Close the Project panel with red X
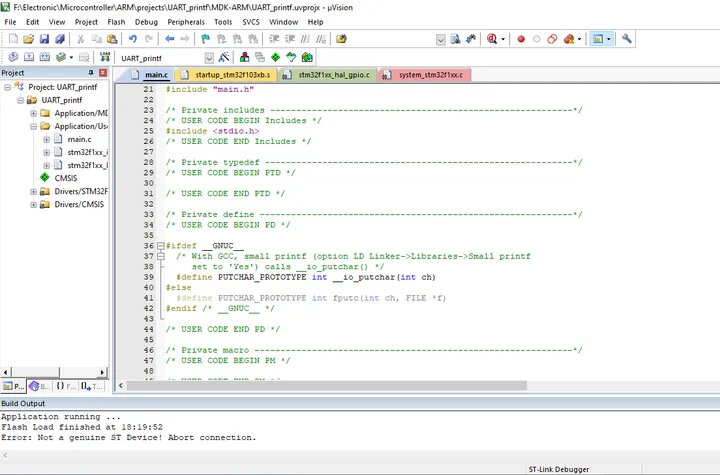720x475 pixels. [103, 73]
